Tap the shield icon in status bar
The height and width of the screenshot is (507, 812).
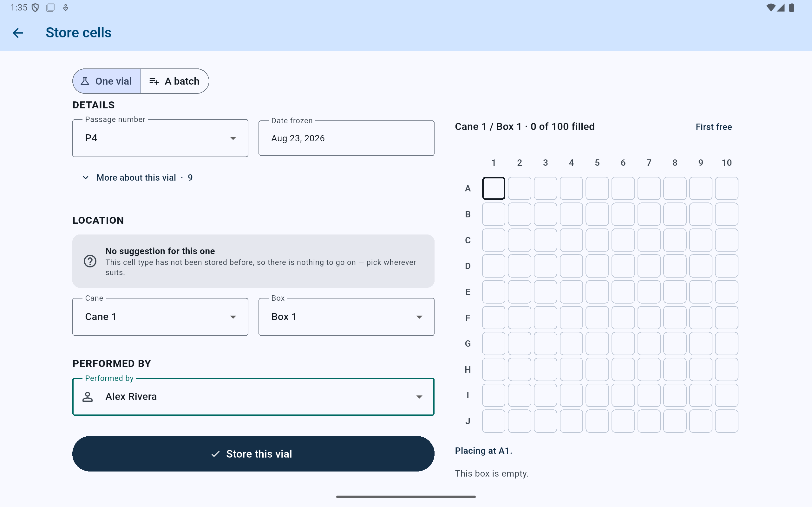pos(35,7)
